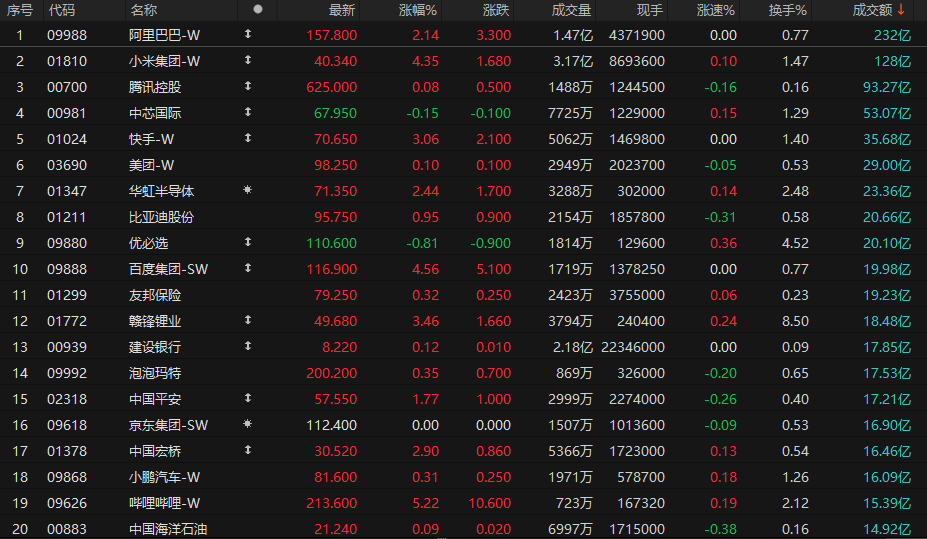
Task: Sort by the 涨速% column header
Action: tap(715, 10)
